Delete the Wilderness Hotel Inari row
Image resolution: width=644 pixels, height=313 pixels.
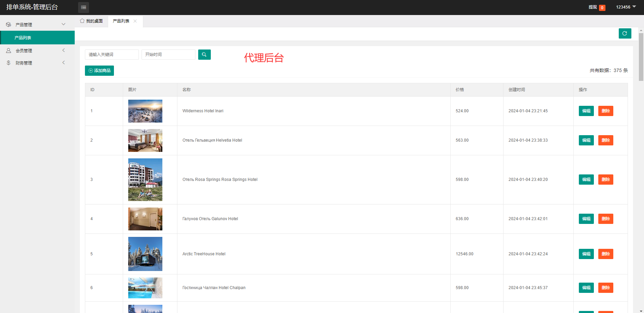(x=606, y=111)
